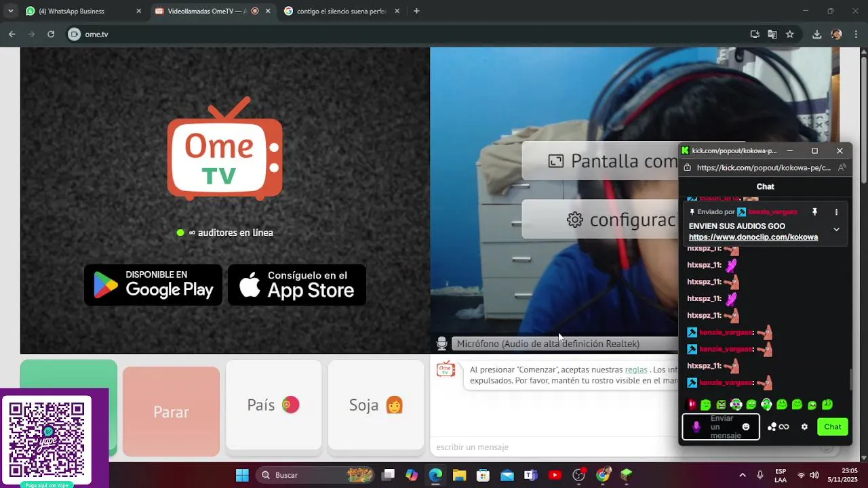Open OBS Studio from taskbar
Screen dimensions: 868x488
[x=578, y=475]
